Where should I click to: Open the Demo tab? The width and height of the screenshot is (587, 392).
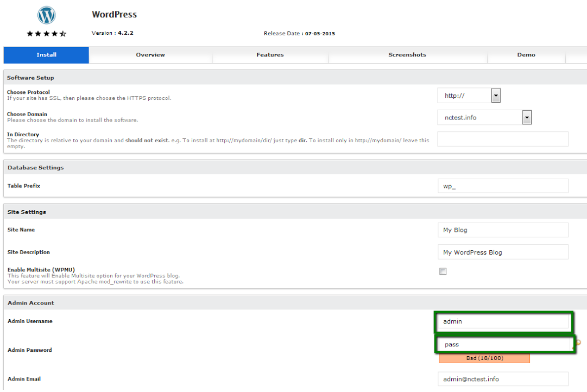[526, 55]
